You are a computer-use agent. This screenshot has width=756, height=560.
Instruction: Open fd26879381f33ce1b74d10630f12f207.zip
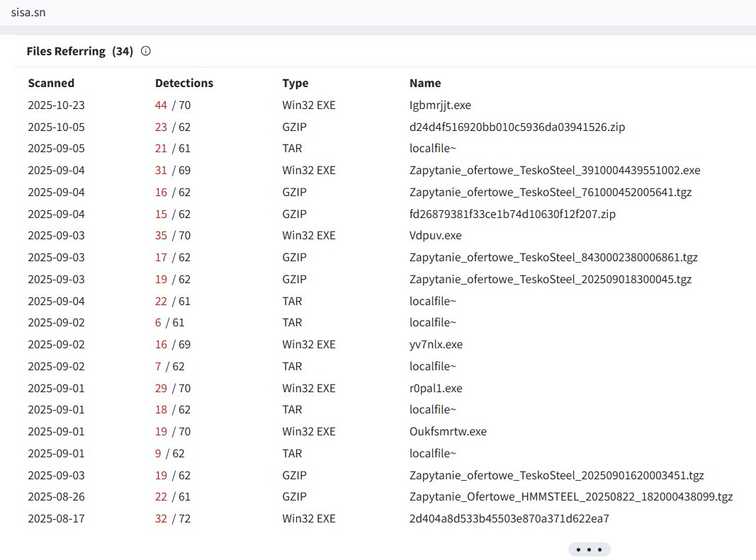coord(512,214)
